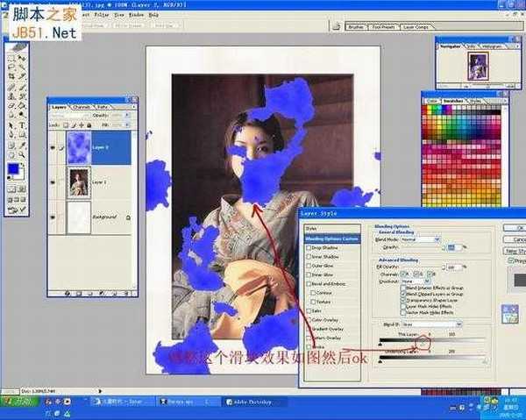Image resolution: width=526 pixels, height=420 pixels.
Task: Open the Swatches tab
Action: [454, 101]
